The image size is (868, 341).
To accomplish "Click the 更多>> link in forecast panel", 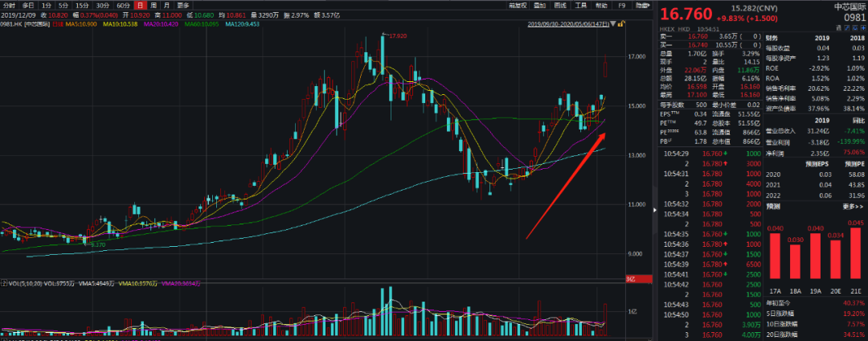I will tap(852, 206).
